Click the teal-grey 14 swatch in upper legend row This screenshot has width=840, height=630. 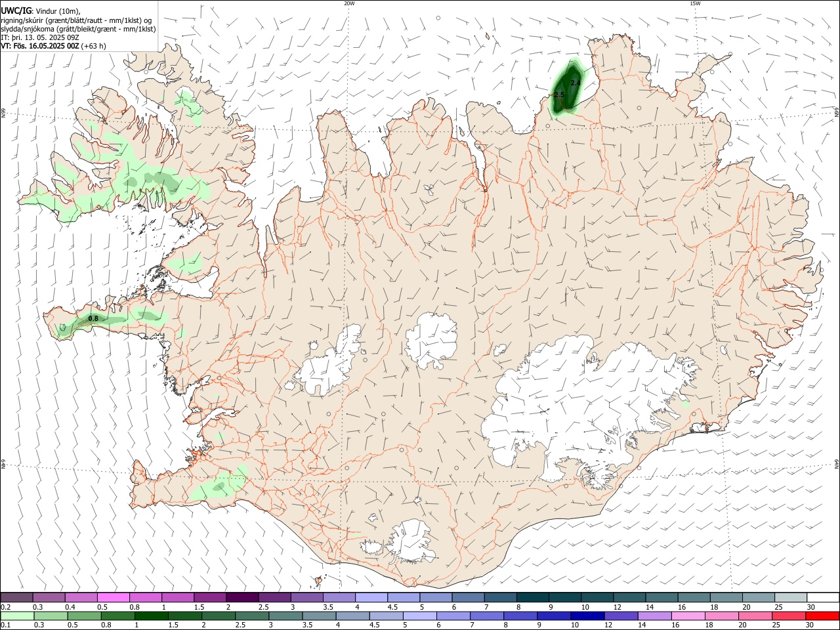pyautogui.click(x=661, y=598)
